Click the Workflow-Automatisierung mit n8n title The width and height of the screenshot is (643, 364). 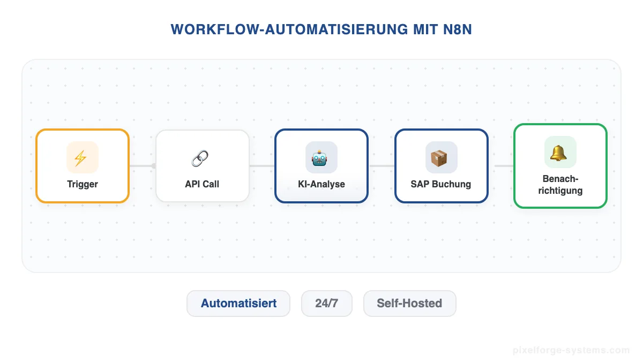[x=322, y=29]
